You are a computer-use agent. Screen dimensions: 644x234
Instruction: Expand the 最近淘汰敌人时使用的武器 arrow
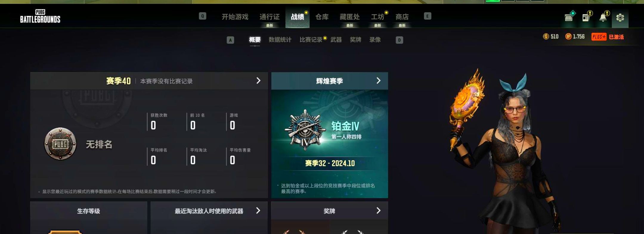258,211
